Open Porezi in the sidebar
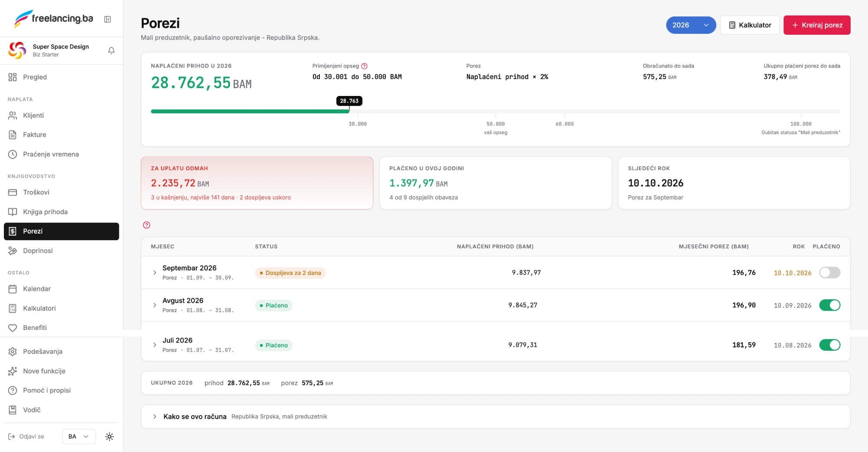The width and height of the screenshot is (868, 452). pos(61,231)
